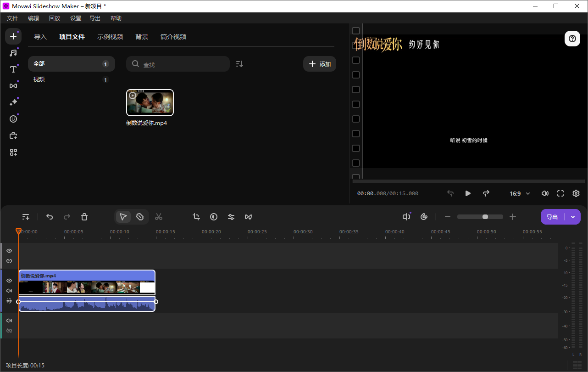Open the effects store bag icon
Viewport: 588px width, 372px height.
click(x=13, y=135)
